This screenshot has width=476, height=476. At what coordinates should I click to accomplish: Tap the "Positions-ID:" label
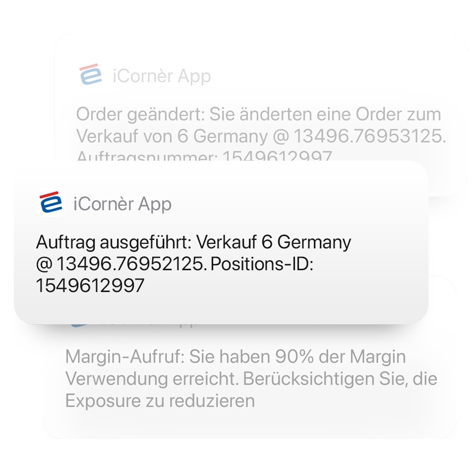click(x=262, y=264)
